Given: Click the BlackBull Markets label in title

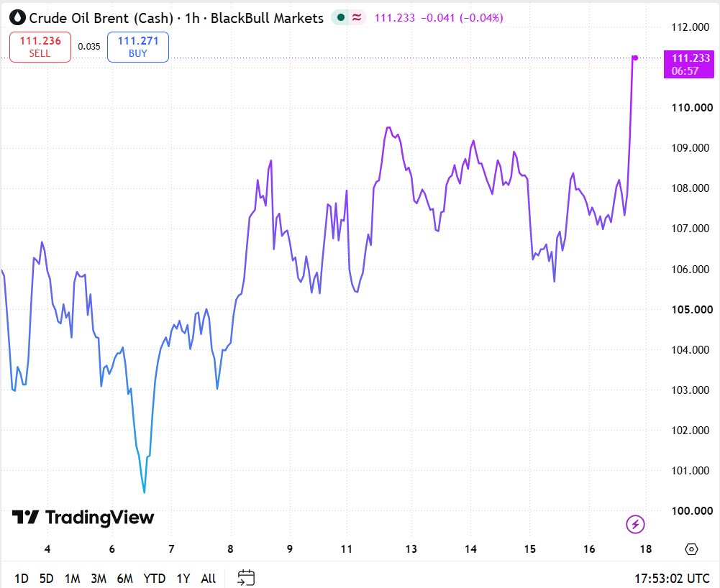Looking at the screenshot, I should (x=267, y=18).
